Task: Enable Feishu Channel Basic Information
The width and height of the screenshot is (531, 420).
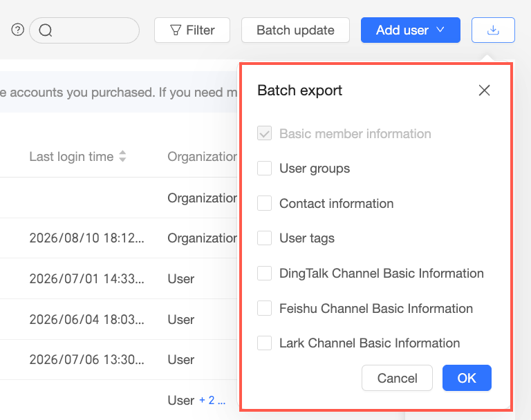Action: 264,308
